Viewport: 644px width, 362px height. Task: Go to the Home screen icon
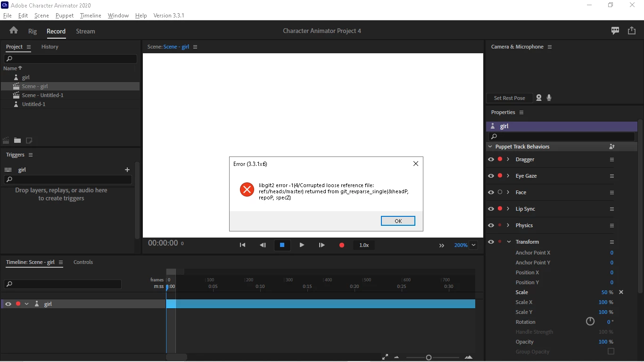point(14,31)
